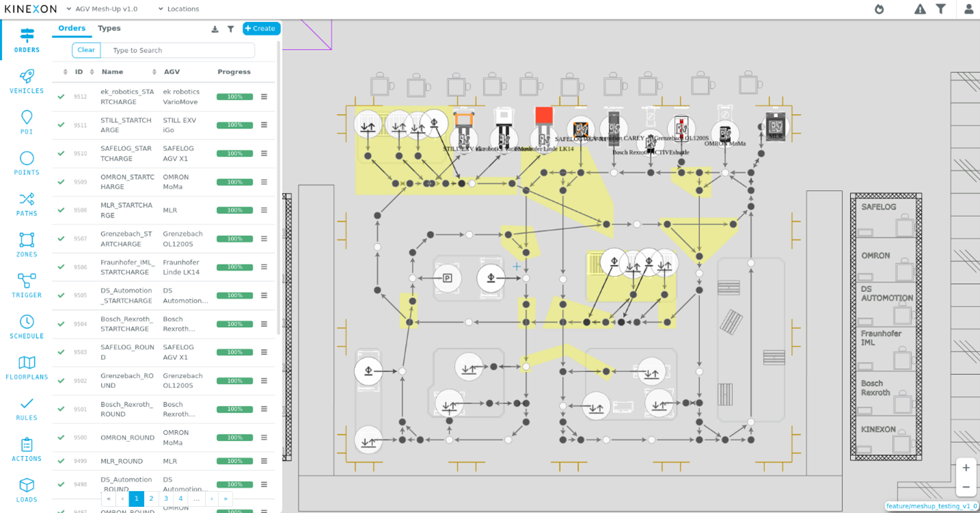Open the Trigger sidebar icon

point(27,285)
